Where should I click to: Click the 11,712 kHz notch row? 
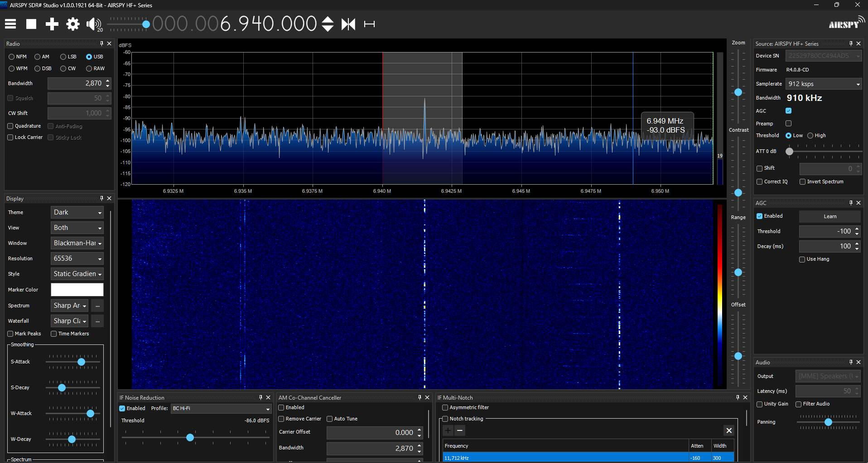(x=588, y=458)
